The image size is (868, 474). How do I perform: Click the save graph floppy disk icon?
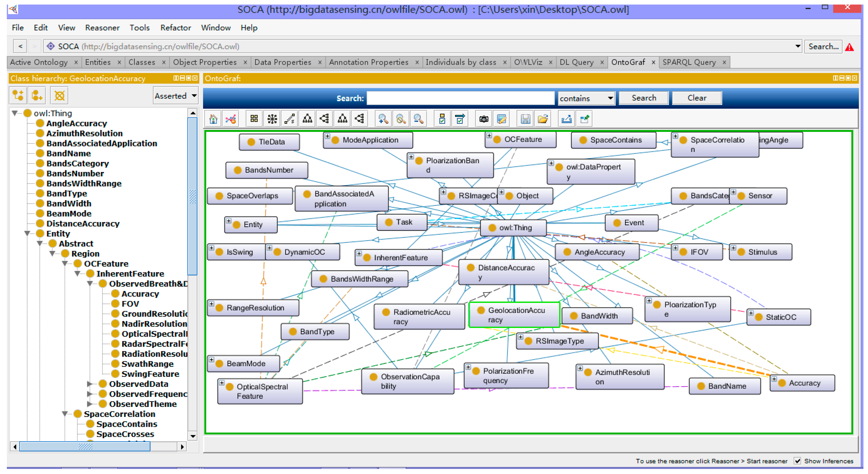(525, 119)
